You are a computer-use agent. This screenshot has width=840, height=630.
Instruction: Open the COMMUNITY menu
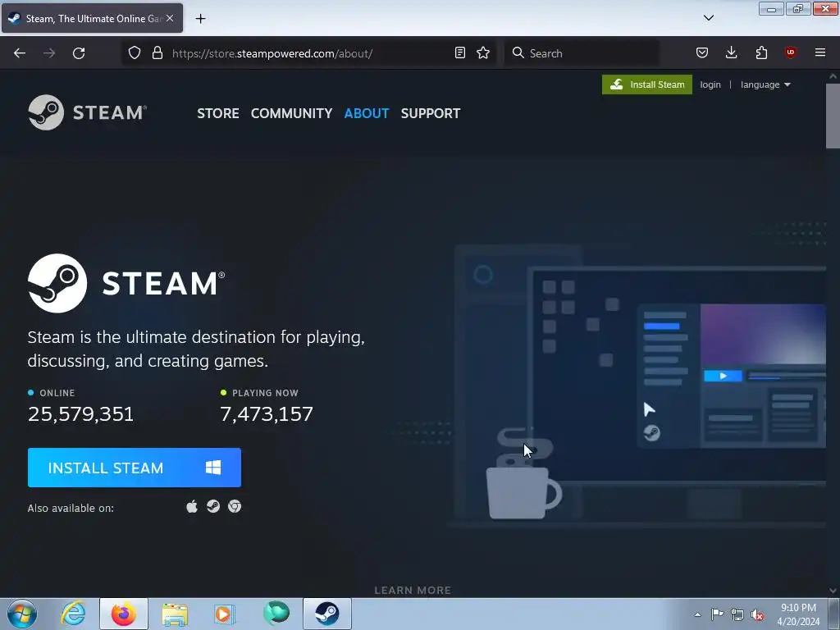point(291,113)
